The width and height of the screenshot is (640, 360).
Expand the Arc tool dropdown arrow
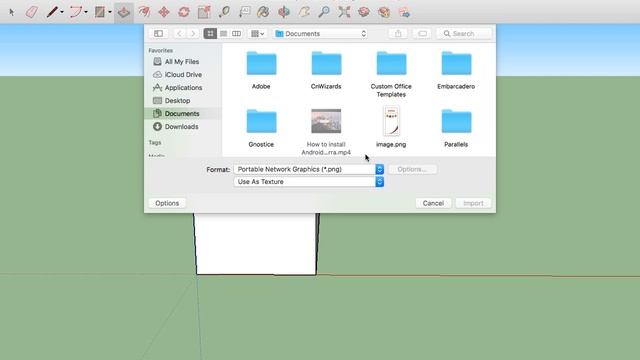[86, 12]
